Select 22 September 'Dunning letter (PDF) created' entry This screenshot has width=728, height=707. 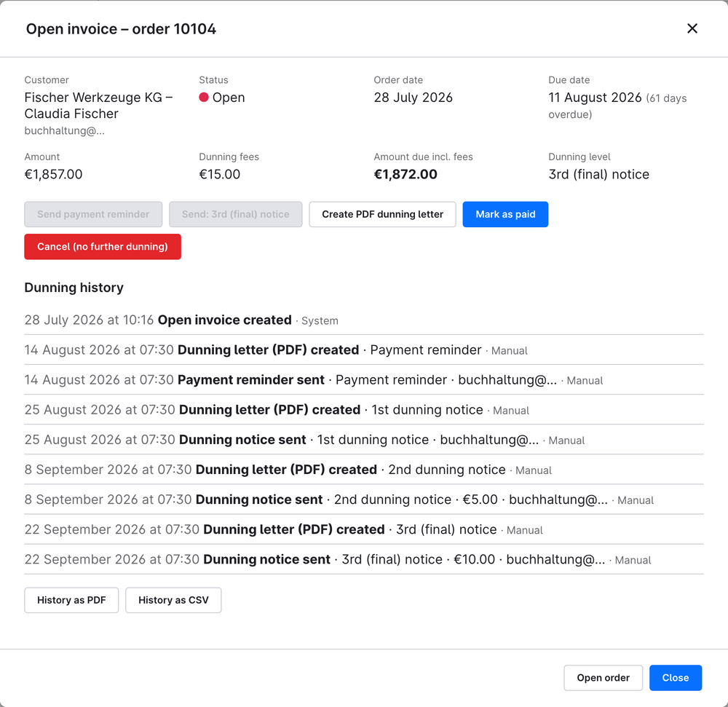tap(364, 529)
